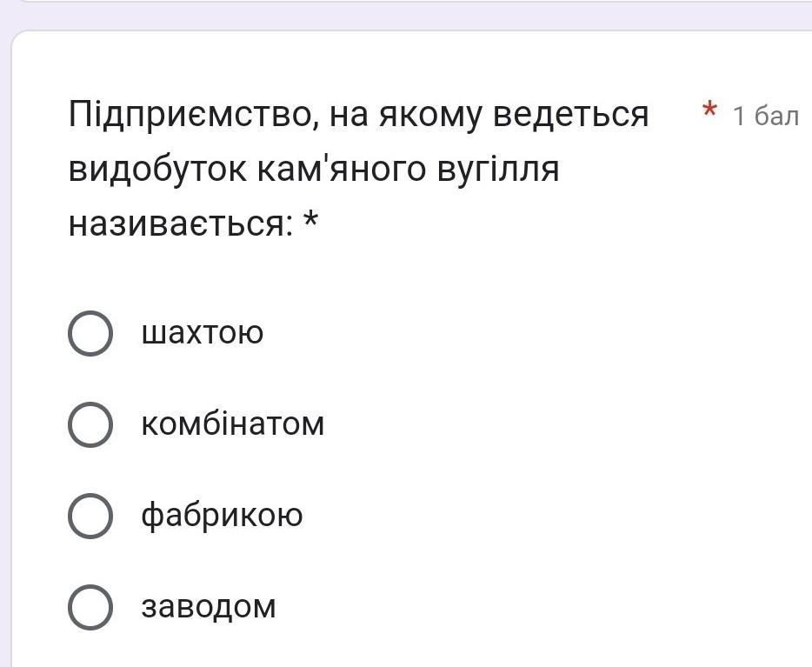
Task: Select the radio button for фабрикою
Action: pyautogui.click(x=90, y=517)
